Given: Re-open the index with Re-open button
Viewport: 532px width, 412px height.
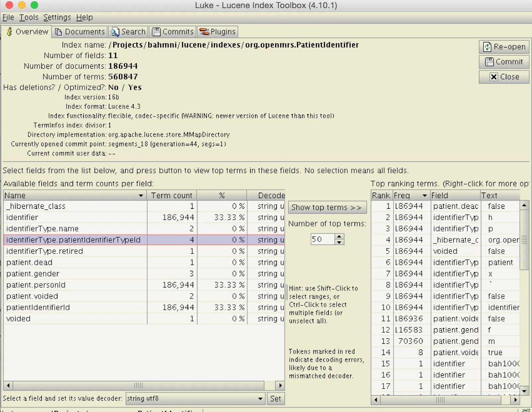Looking at the screenshot, I should [504, 47].
